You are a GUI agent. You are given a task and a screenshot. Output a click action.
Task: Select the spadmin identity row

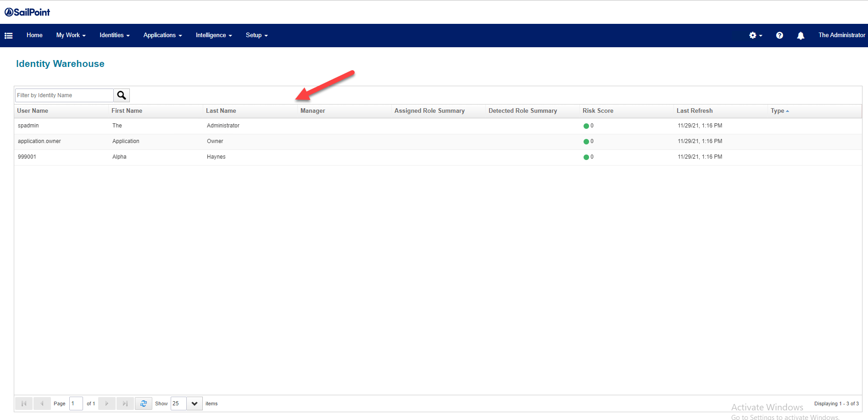coord(438,126)
